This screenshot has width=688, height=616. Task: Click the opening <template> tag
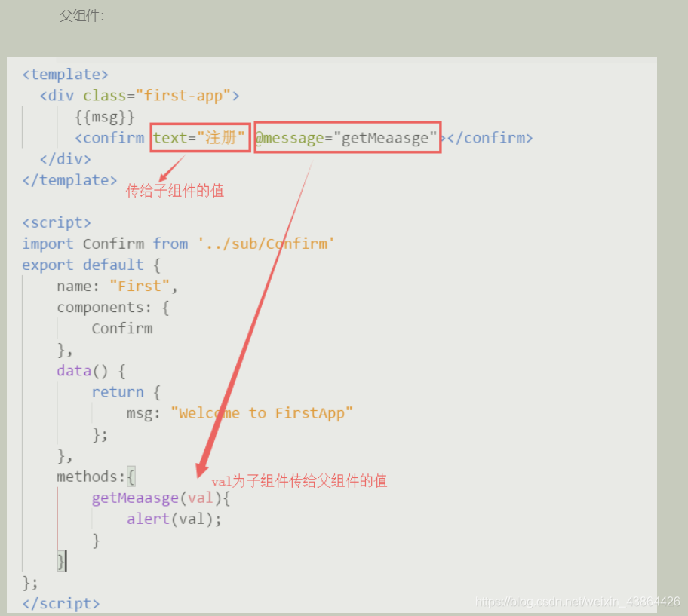pos(65,75)
